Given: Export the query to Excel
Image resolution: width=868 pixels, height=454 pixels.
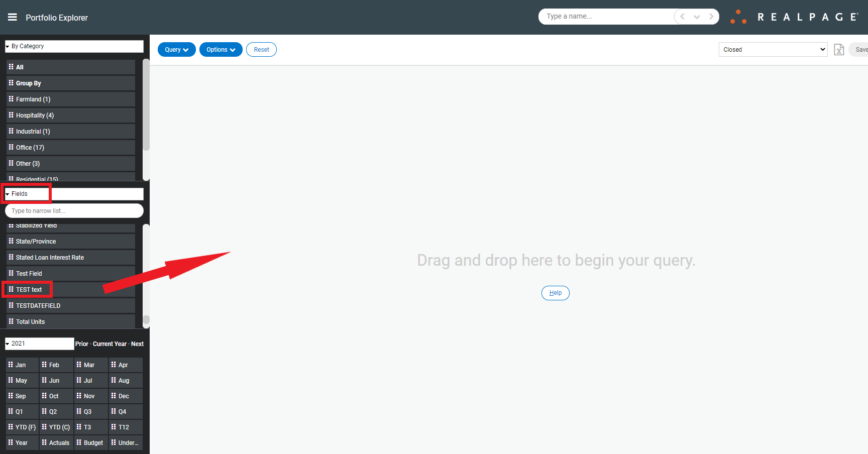Looking at the screenshot, I should (838, 49).
